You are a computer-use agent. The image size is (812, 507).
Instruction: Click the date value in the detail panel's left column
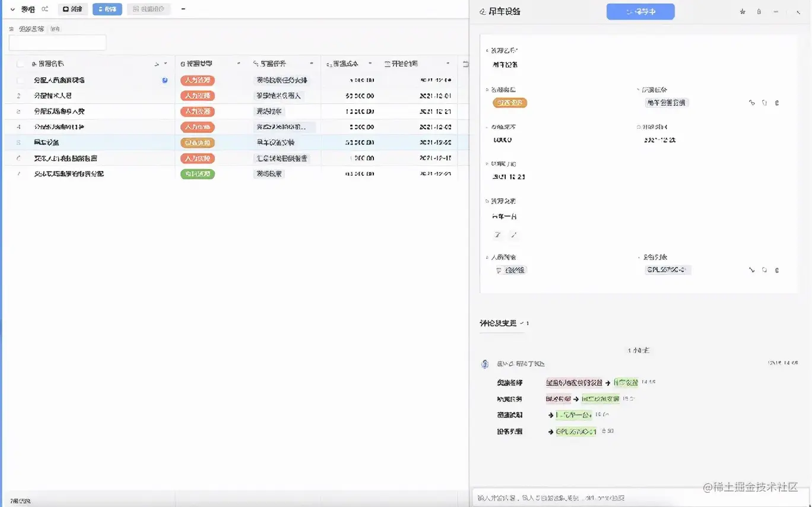509,177
